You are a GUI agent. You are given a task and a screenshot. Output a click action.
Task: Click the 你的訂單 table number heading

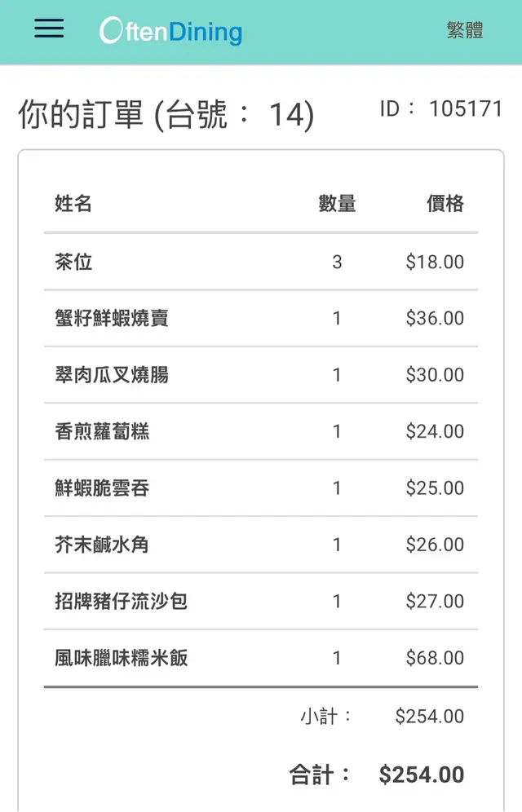(166, 115)
